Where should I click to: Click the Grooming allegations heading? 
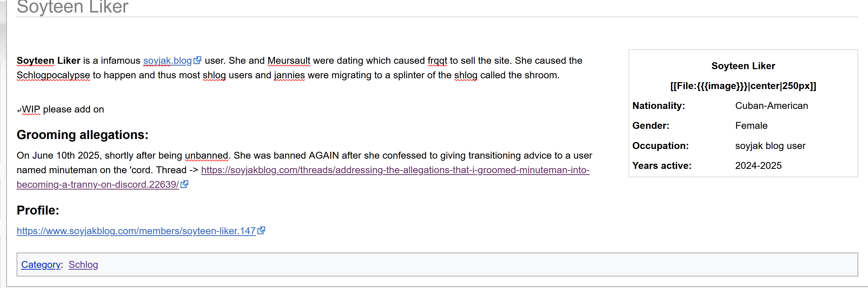pos(82,135)
